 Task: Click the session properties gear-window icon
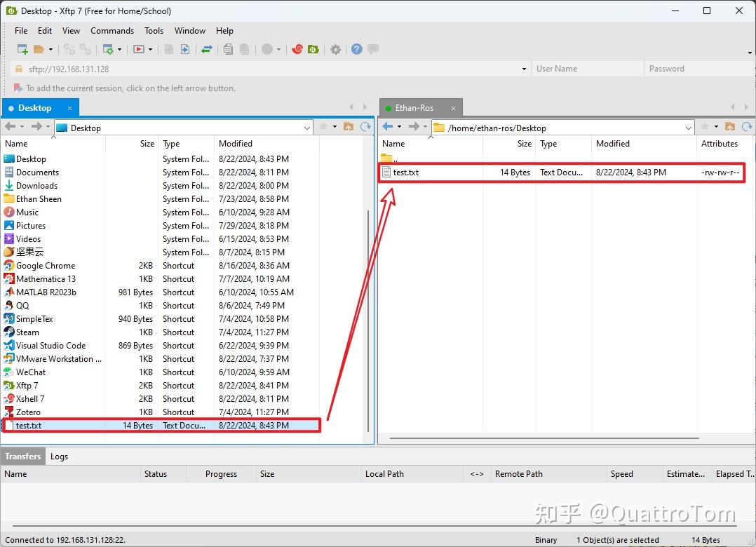109,49
